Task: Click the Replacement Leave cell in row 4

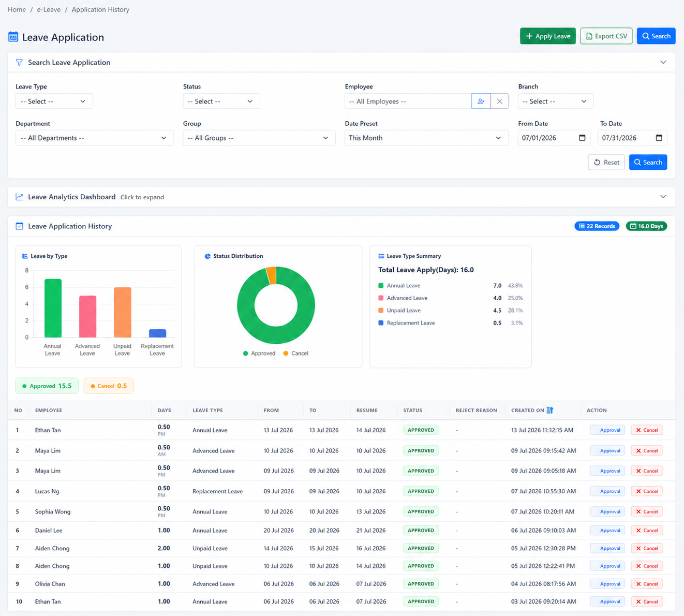Action: pos(217,491)
